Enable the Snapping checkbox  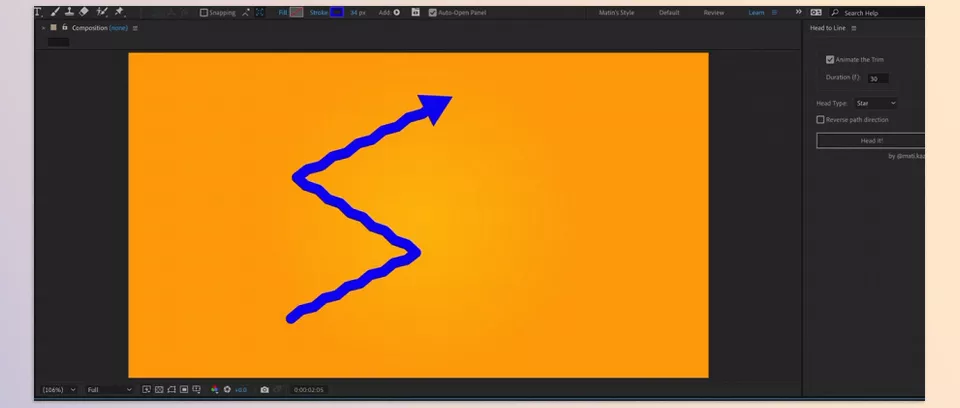[204, 12]
